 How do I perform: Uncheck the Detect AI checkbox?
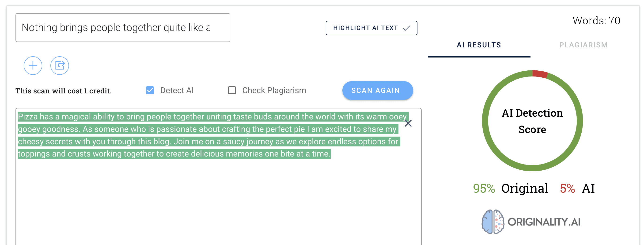tap(150, 90)
